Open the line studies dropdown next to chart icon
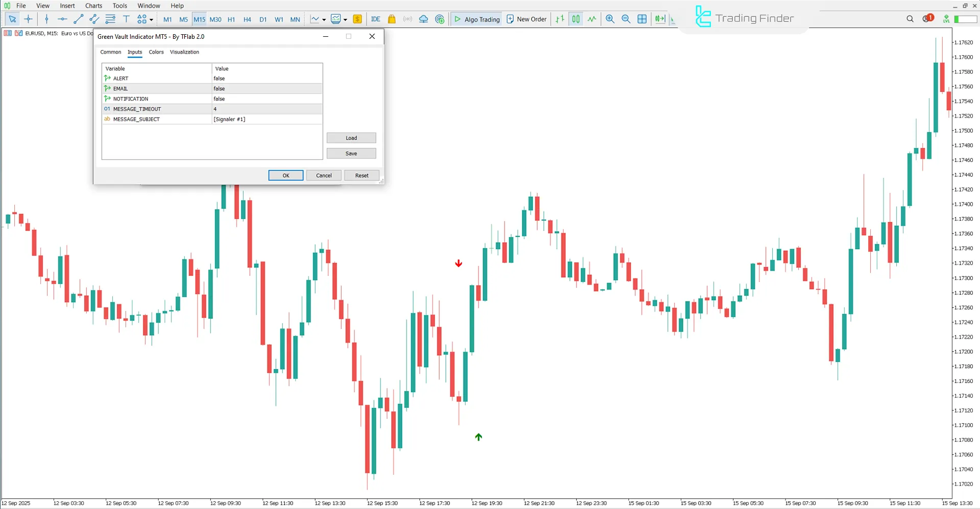Image resolution: width=980 pixels, height=509 pixels. coord(324,19)
